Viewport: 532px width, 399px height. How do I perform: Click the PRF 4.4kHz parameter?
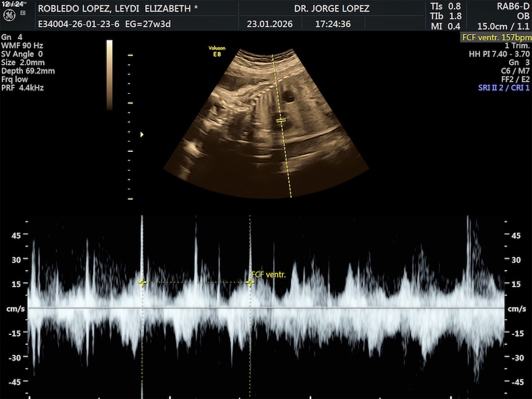click(22, 88)
